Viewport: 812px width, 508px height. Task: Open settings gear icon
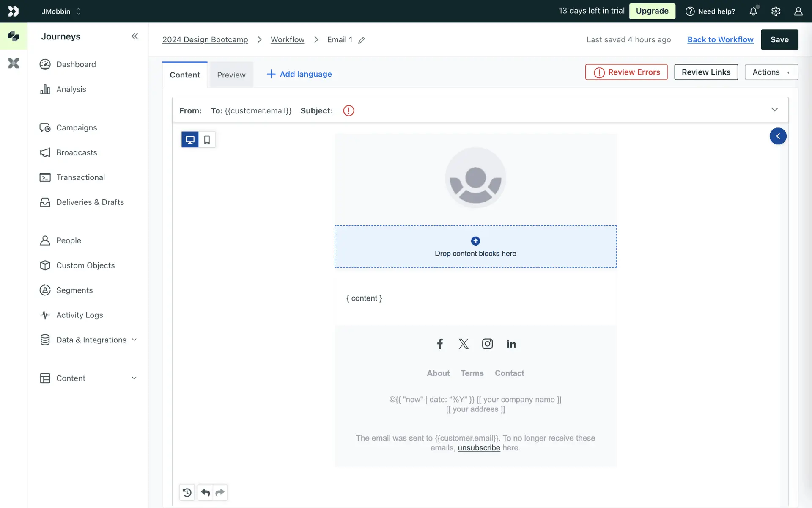776,11
